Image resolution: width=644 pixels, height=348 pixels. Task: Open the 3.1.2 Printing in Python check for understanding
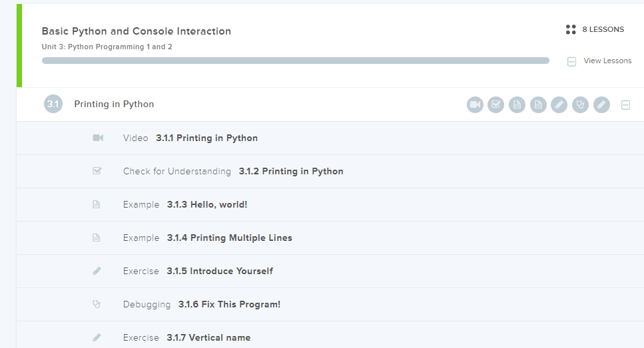click(x=291, y=171)
